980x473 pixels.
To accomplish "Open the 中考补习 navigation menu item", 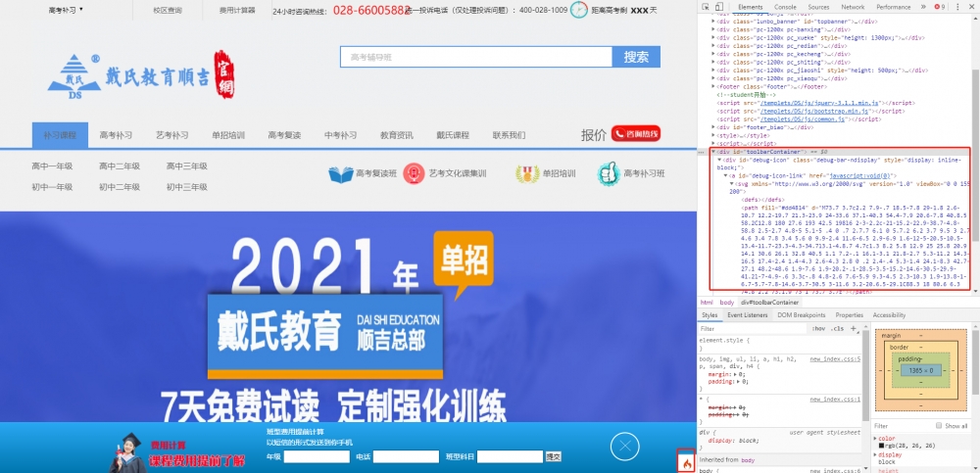I will [341, 135].
